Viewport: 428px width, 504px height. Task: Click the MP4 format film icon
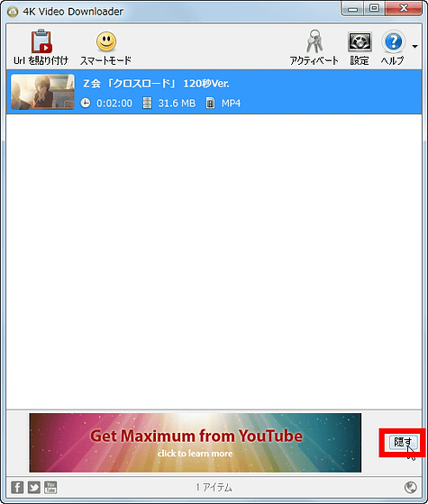210,103
